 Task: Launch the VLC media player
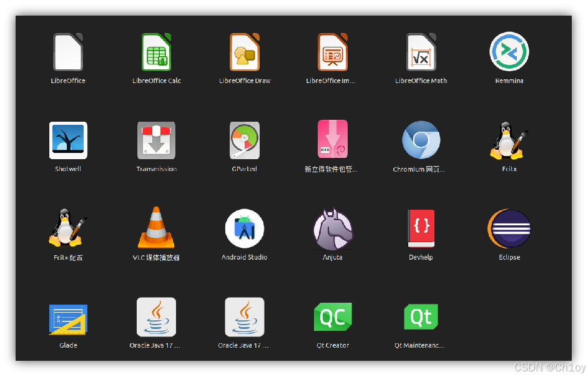tap(157, 228)
